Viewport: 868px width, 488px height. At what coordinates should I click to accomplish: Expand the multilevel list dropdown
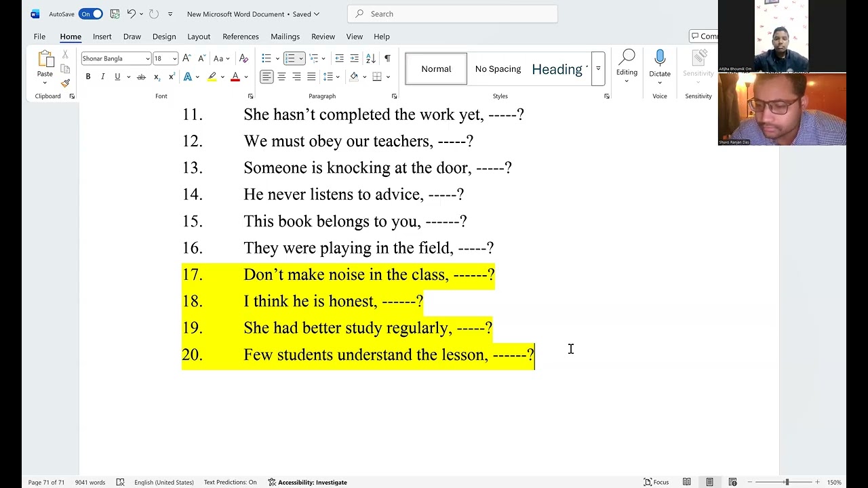click(323, 58)
